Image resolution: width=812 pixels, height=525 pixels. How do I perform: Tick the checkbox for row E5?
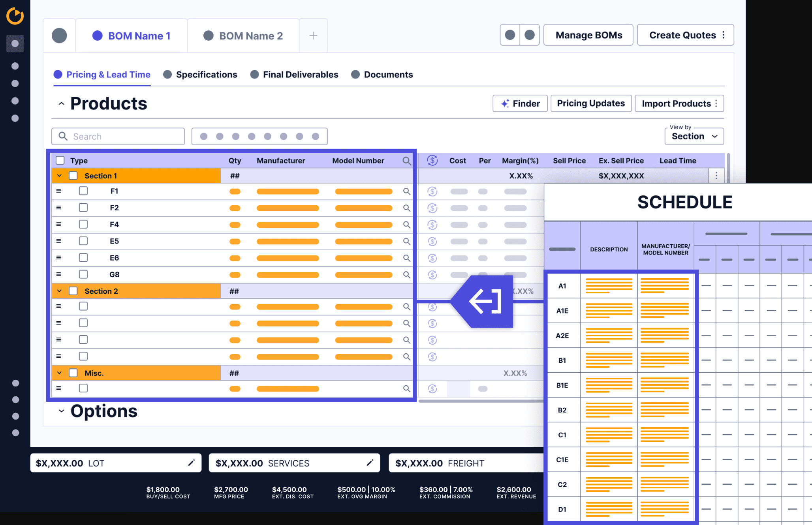83,241
